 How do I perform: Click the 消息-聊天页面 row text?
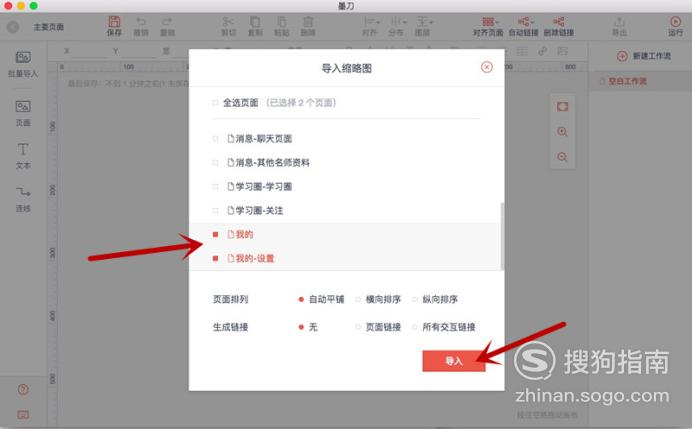pyautogui.click(x=263, y=139)
